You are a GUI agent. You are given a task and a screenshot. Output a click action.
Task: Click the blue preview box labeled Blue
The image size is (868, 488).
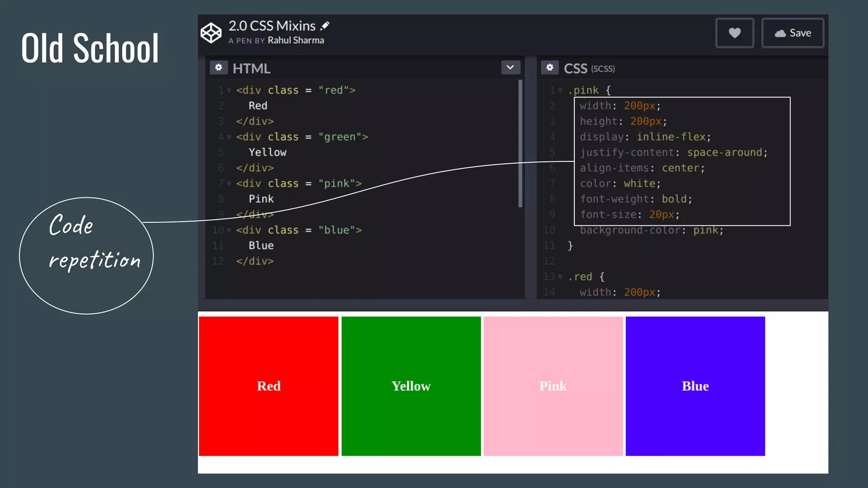695,386
